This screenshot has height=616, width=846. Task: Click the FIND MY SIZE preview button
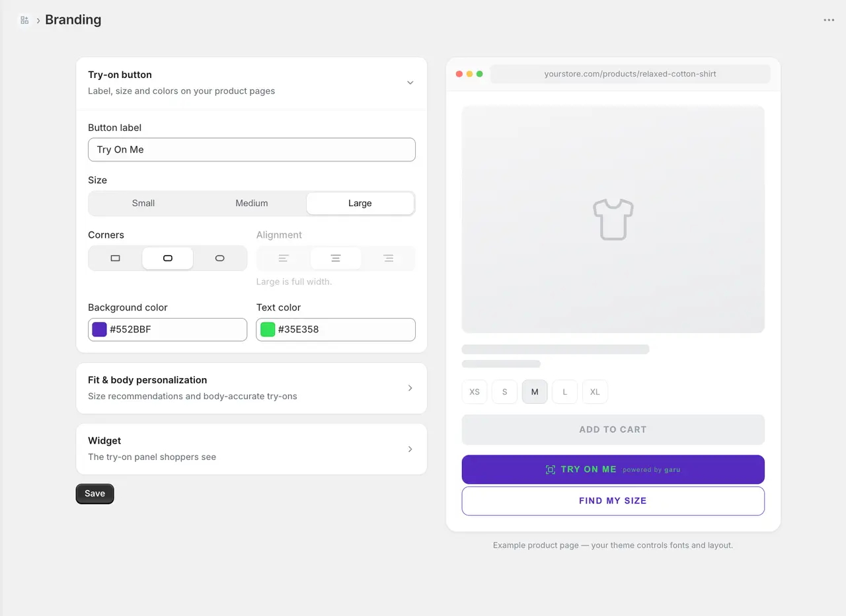(x=613, y=501)
